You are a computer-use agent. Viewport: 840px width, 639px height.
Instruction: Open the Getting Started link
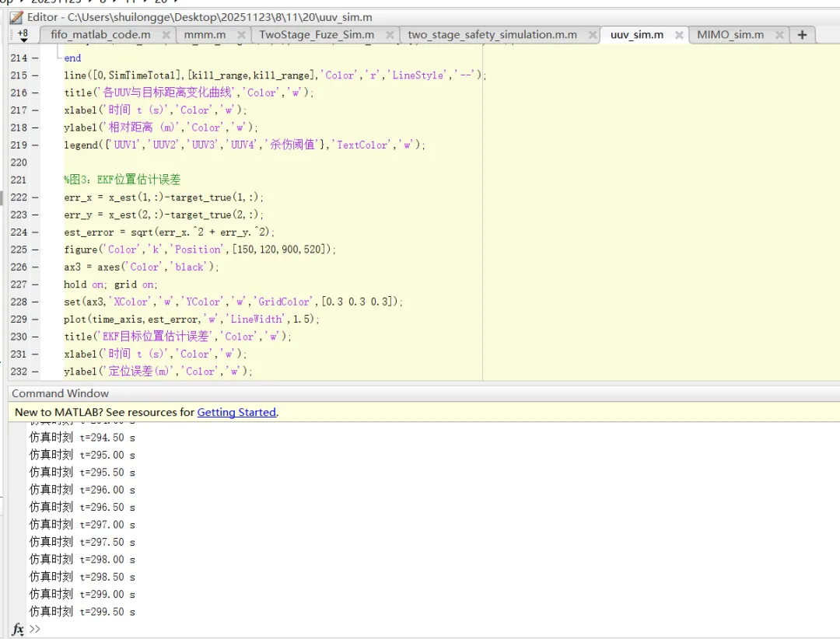coord(236,413)
